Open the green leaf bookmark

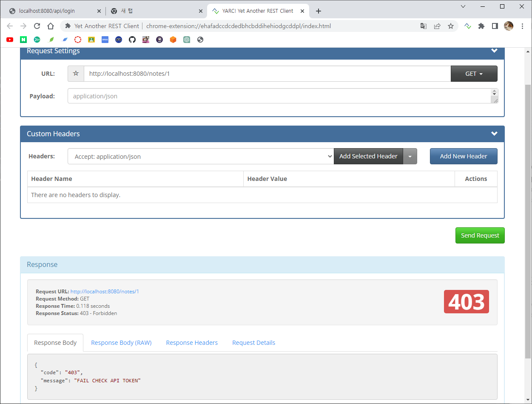pyautogui.click(x=51, y=40)
